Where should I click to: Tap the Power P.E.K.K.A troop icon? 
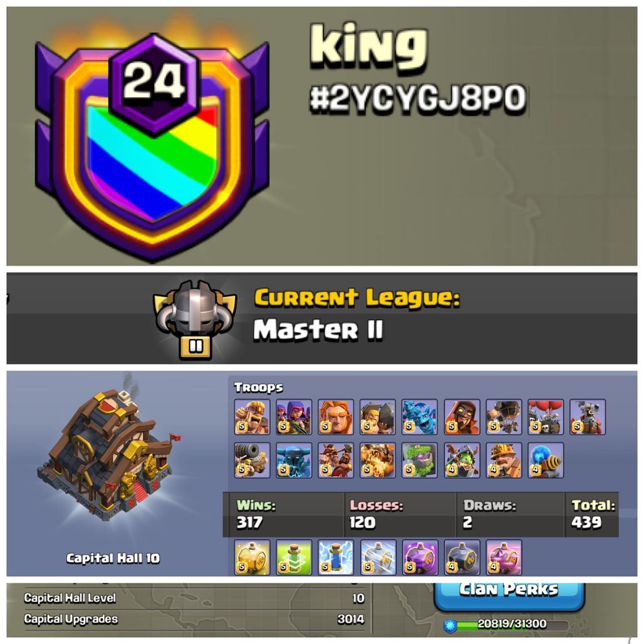tap(294, 460)
